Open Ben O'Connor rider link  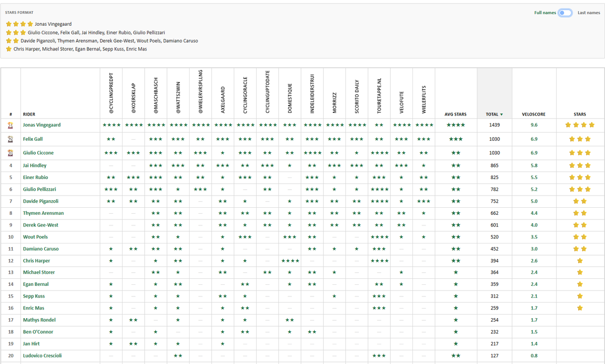click(x=38, y=332)
